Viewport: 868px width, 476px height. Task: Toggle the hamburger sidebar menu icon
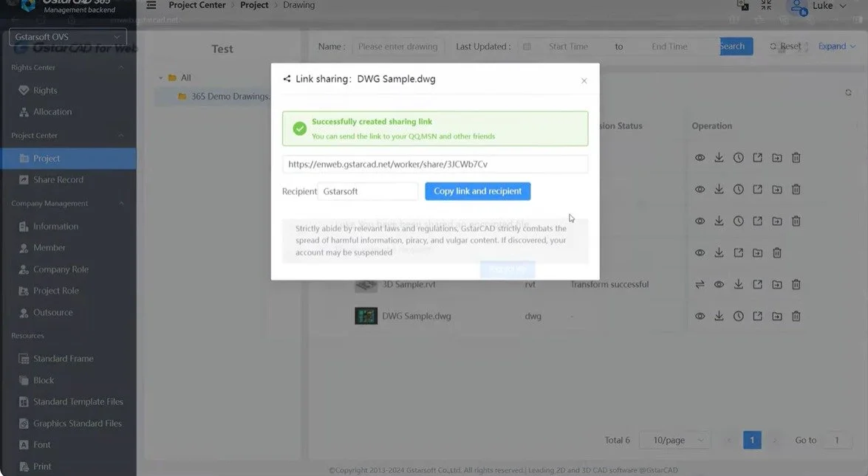(x=151, y=5)
